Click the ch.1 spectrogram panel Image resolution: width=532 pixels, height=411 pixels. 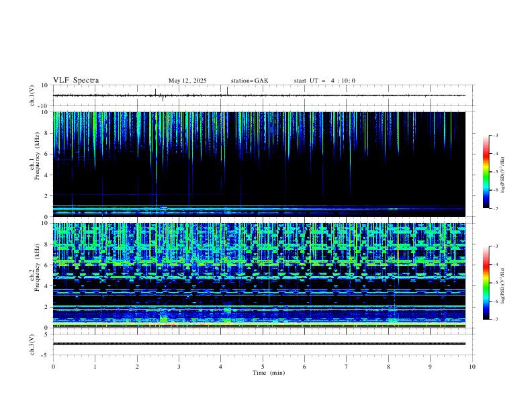pyautogui.click(x=259, y=164)
